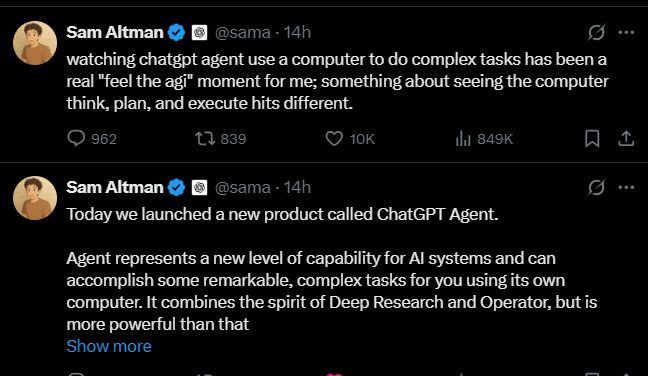The height and width of the screenshot is (376, 648).
Task: Open Sam Altman's name on first tweet
Action: pos(115,32)
